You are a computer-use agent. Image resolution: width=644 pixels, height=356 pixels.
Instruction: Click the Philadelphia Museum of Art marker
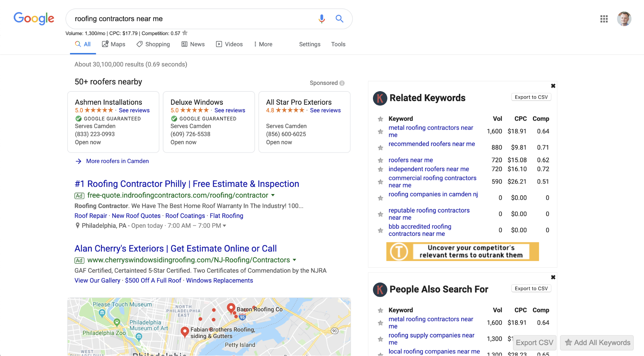(139, 337)
